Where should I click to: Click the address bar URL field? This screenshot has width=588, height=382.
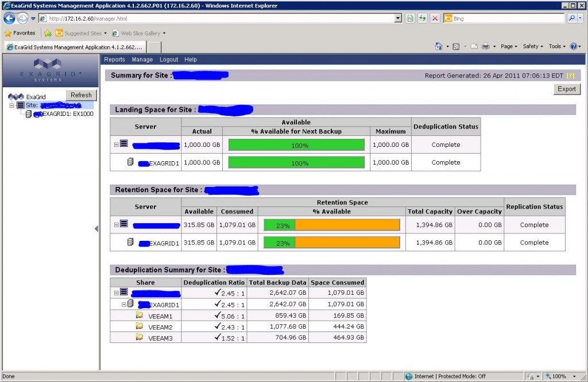point(216,18)
